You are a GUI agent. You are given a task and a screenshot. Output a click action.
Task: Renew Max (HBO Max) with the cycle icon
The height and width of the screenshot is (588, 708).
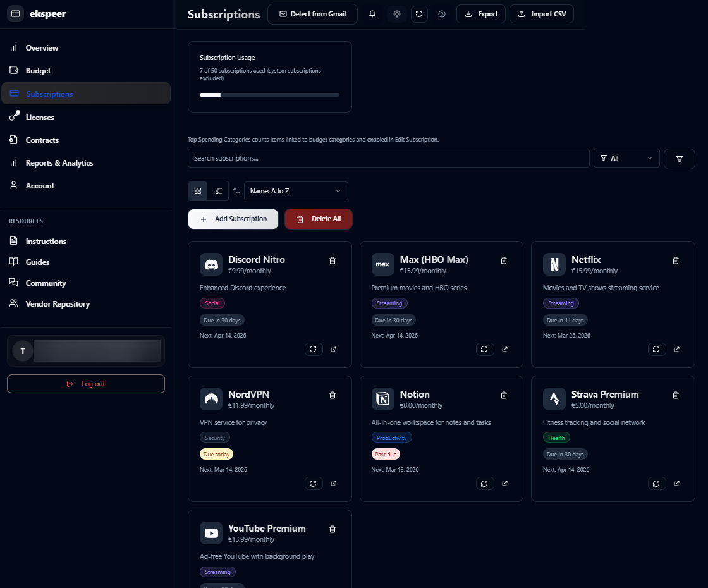click(484, 349)
